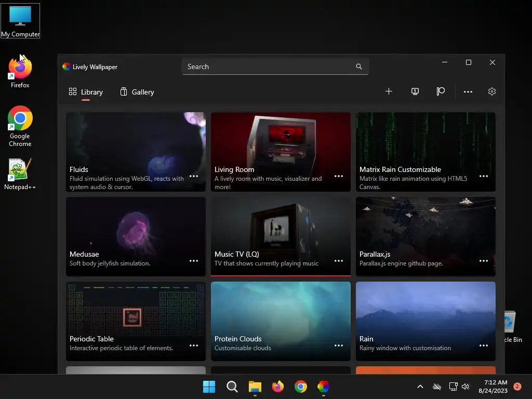Open Firefox from the taskbar
The image size is (532, 399).
coord(278,387)
